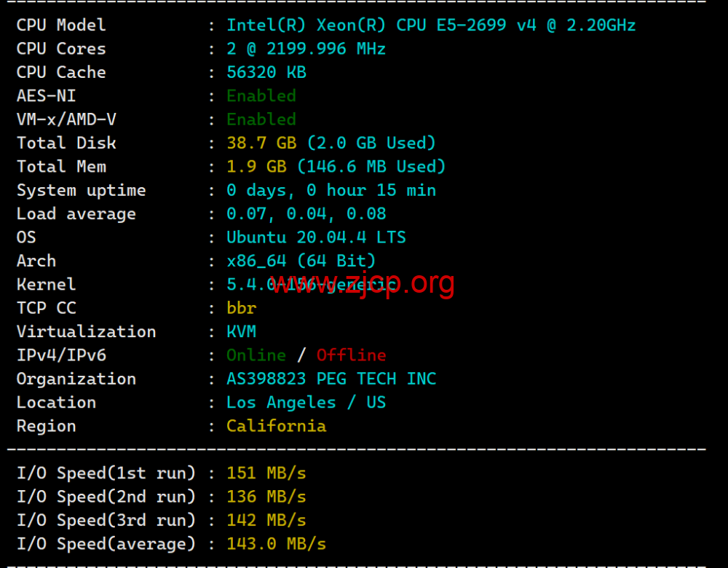
Task: Select the 'I/O Speed(2nd run)' label
Action: pos(106,497)
